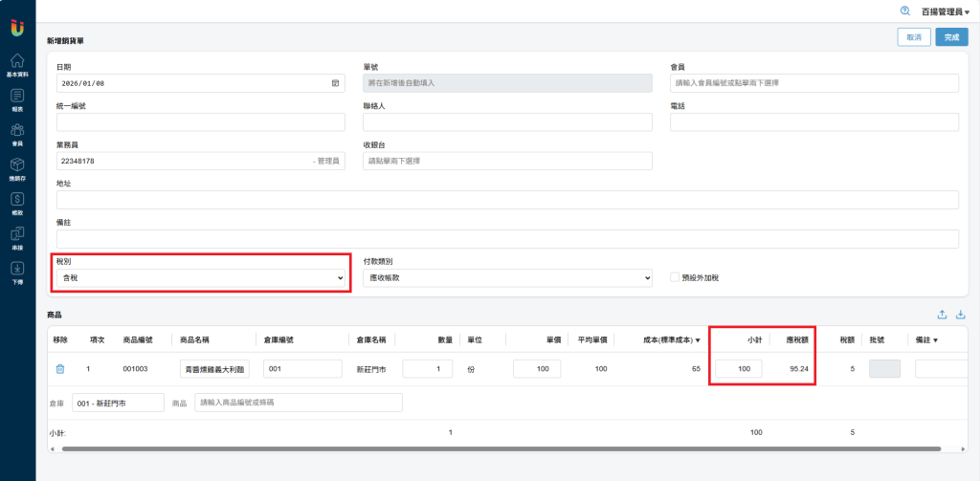This screenshot has height=481, width=980.
Task: Open the calendar picker in 日期 field
Action: 336,83
